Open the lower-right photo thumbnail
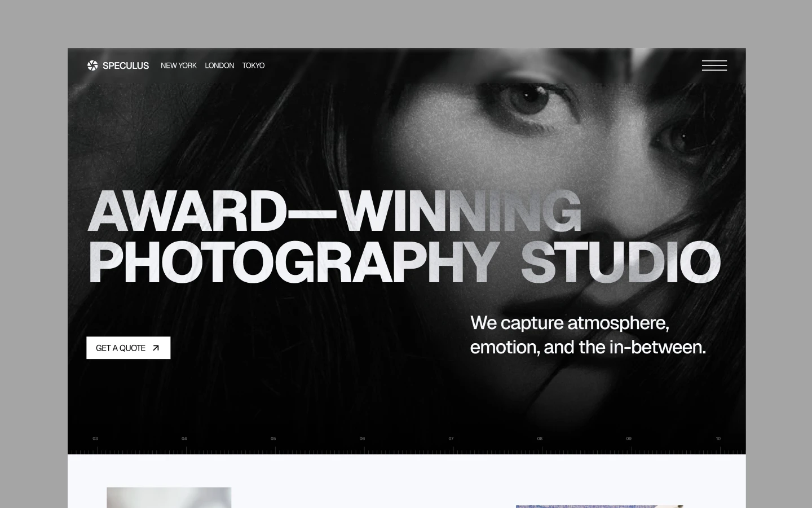Screen dimensions: 812x508 coord(599,506)
